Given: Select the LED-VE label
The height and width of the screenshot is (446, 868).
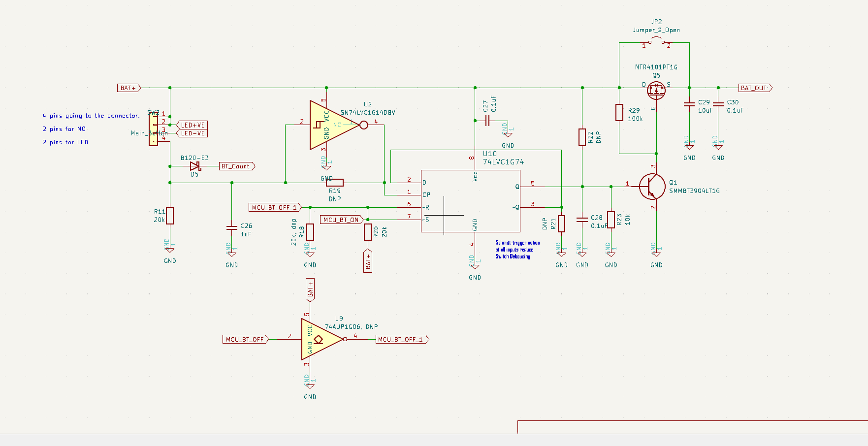Looking at the screenshot, I should click(192, 133).
